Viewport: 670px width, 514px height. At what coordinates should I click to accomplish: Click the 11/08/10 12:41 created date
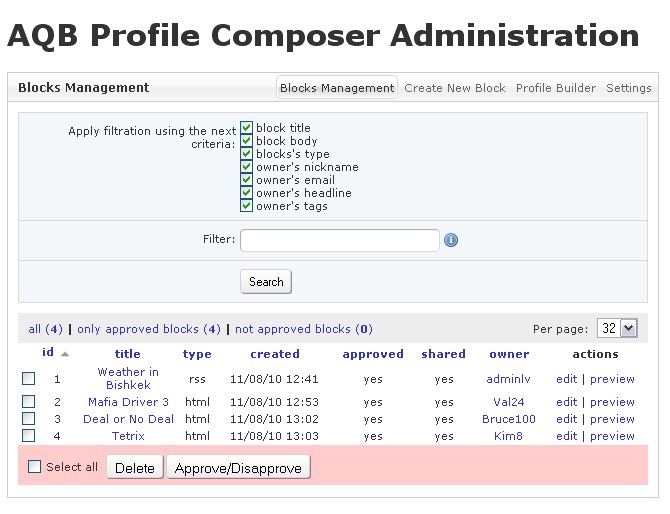pyautogui.click(x=274, y=379)
